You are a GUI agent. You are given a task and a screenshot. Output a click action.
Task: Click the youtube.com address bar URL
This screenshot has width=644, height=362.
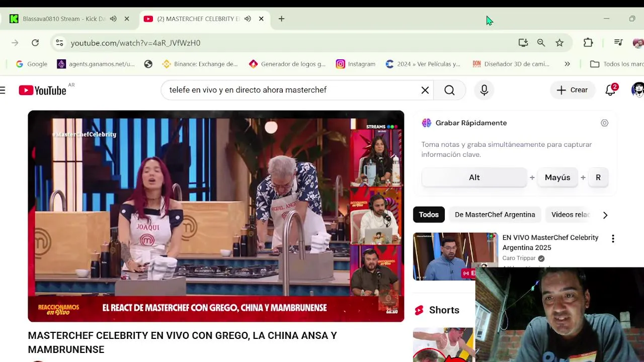[x=135, y=43]
